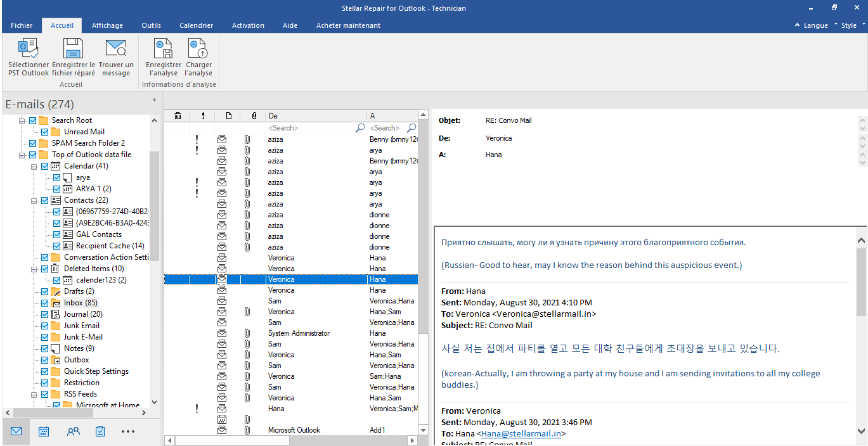The image size is (868, 446).
Task: Collapse the Calendar (41) tree node
Action: tap(34, 166)
